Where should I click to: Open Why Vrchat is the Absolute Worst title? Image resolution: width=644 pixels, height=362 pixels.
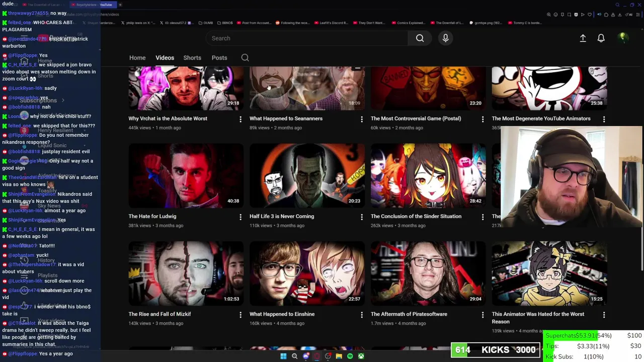tap(168, 119)
